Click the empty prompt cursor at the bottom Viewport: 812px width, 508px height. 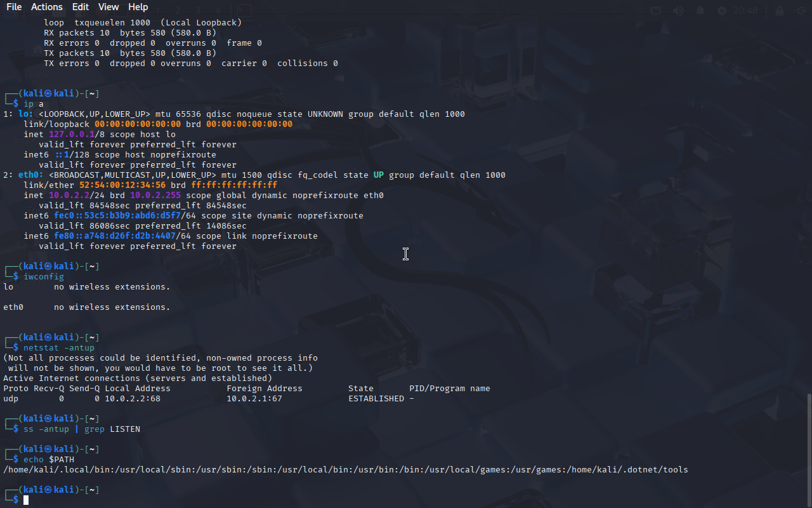[26, 500]
